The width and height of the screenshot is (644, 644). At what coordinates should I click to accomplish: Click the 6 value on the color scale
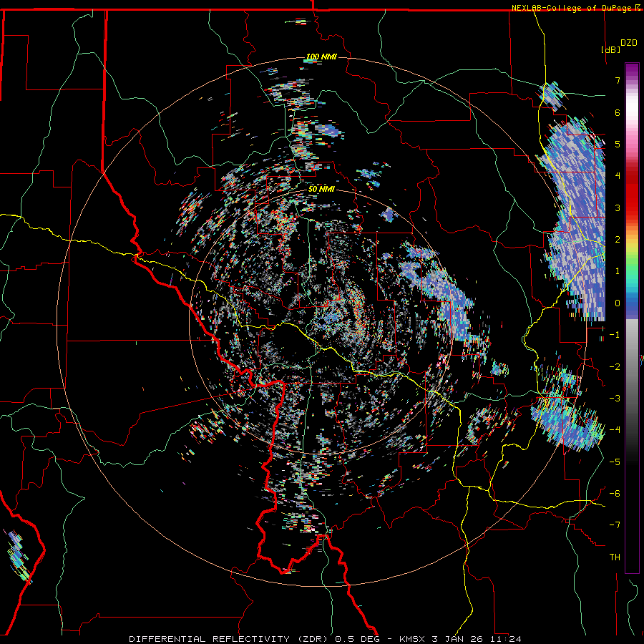(x=618, y=112)
